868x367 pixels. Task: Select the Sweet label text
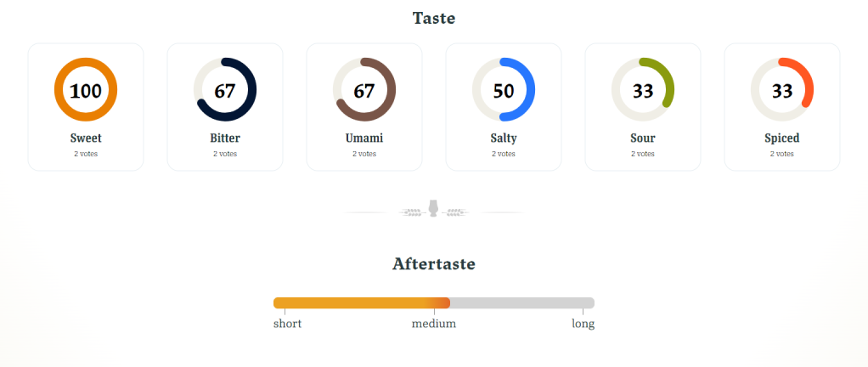pos(86,138)
